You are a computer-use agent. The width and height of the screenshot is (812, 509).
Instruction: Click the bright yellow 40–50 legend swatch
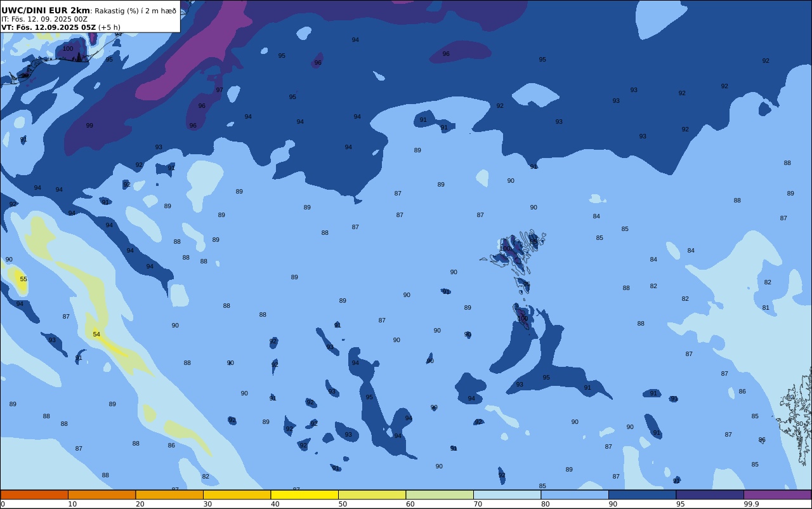coord(304,494)
